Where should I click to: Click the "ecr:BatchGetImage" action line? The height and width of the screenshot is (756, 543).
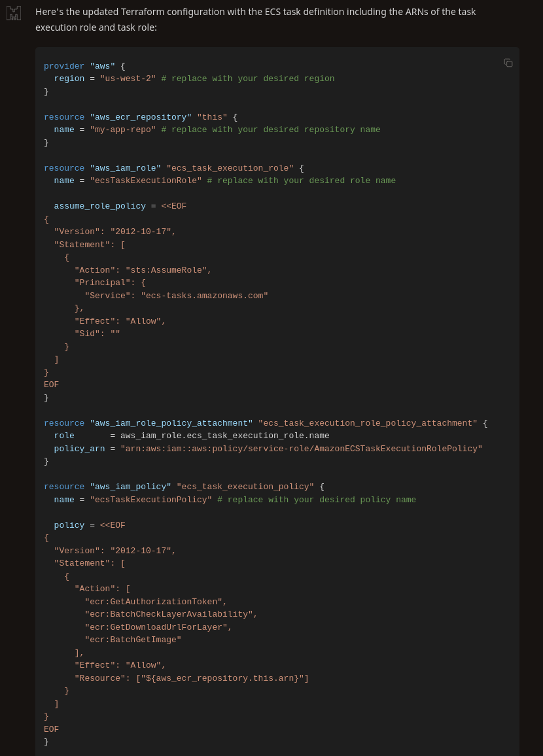[133, 640]
